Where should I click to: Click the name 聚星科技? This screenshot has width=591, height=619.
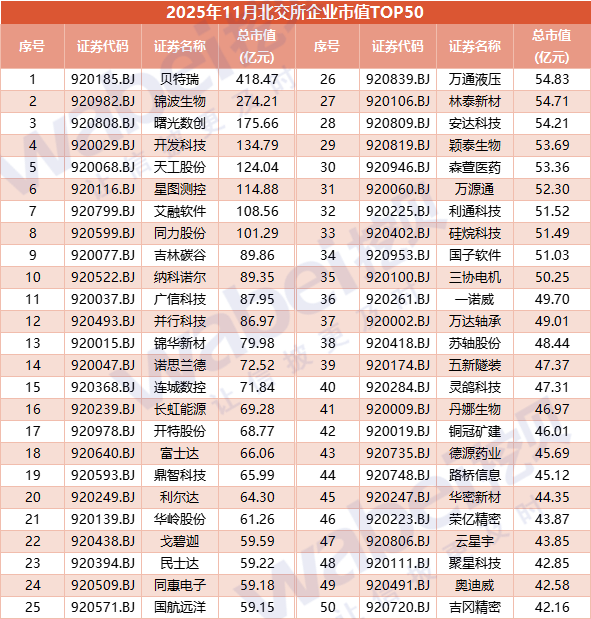tap(475, 564)
